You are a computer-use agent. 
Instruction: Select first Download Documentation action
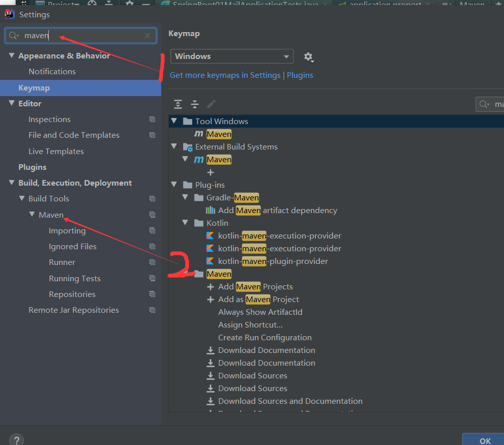tap(267, 350)
